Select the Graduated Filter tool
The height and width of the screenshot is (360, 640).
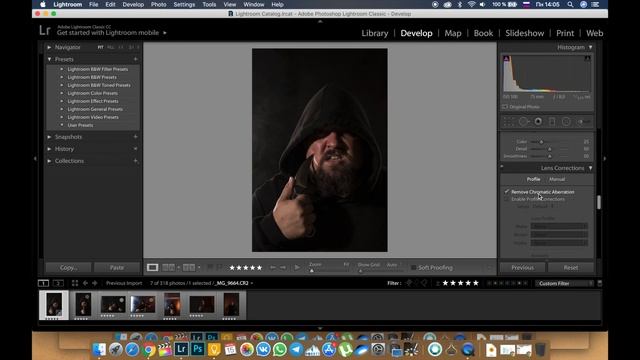552,122
